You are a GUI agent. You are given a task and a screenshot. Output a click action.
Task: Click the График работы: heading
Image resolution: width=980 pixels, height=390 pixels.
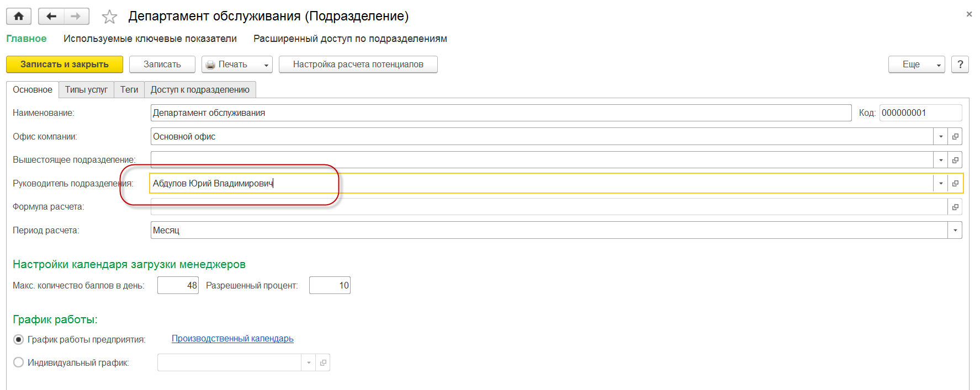55,319
